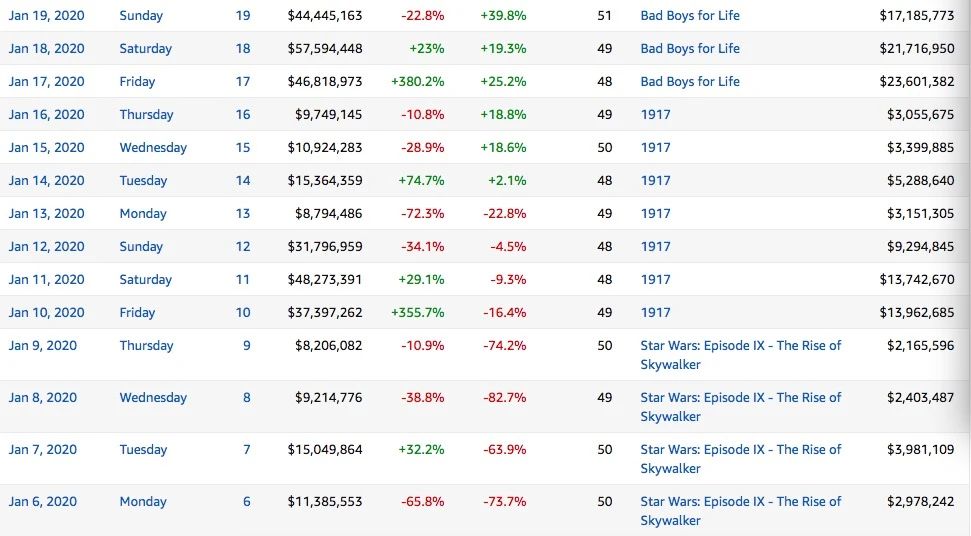Select Sunday in the Jan 12 row
This screenshot has height=536, width=971.
141,247
